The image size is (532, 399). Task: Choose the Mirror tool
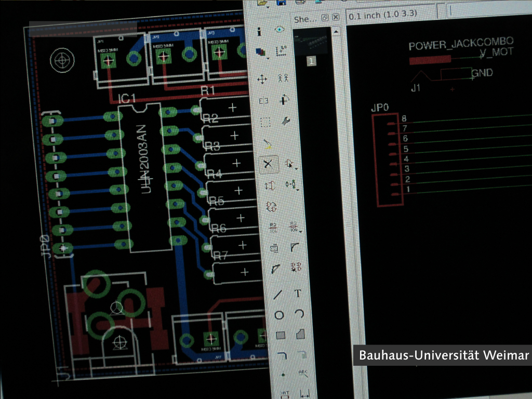point(264,101)
